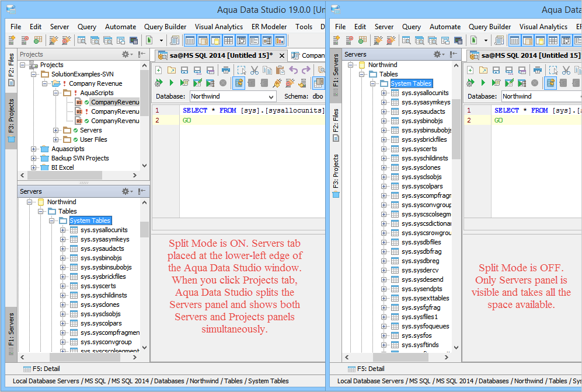Toggle first panel view button in right window toolbar

pyautogui.click(x=514, y=40)
